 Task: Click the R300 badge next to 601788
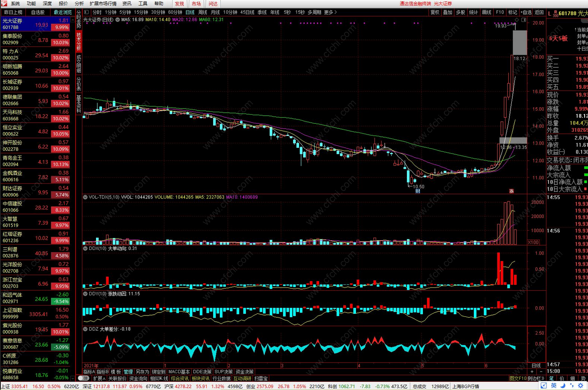pyautogui.click(x=556, y=14)
